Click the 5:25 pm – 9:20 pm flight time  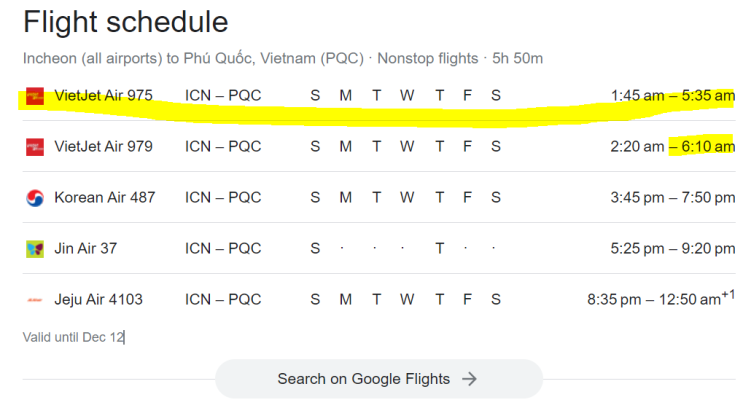[x=672, y=249]
